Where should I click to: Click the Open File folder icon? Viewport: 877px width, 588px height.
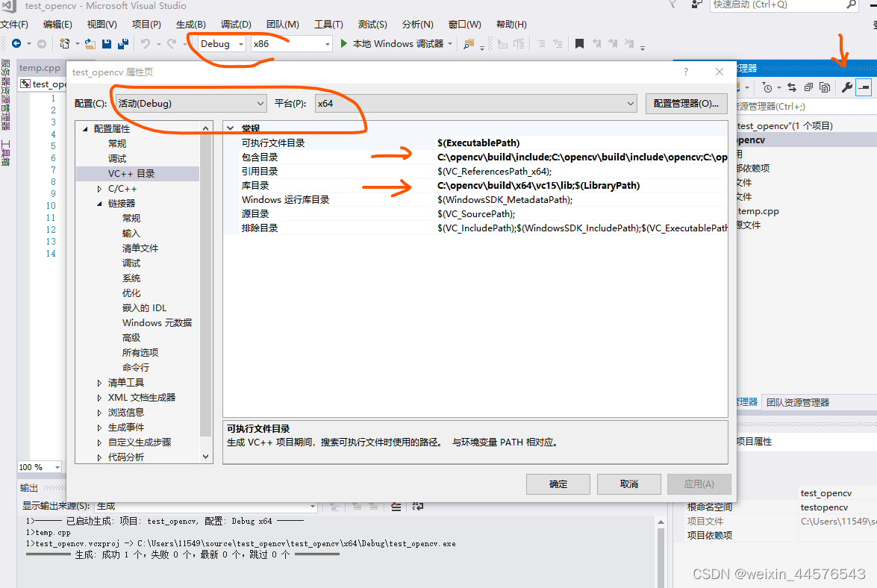pyautogui.click(x=90, y=43)
